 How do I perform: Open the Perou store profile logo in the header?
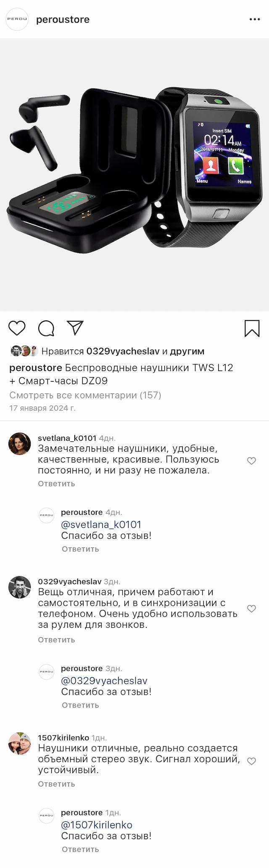click(17, 20)
